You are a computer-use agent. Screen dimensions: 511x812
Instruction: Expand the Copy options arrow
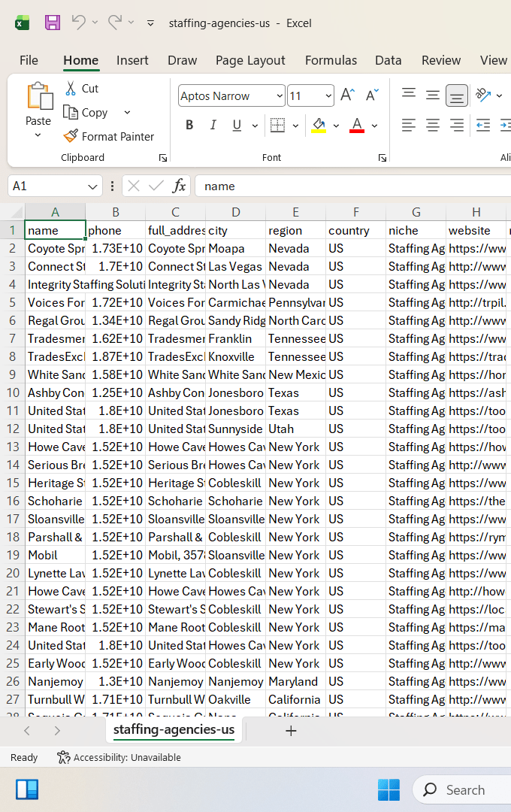pyautogui.click(x=127, y=112)
